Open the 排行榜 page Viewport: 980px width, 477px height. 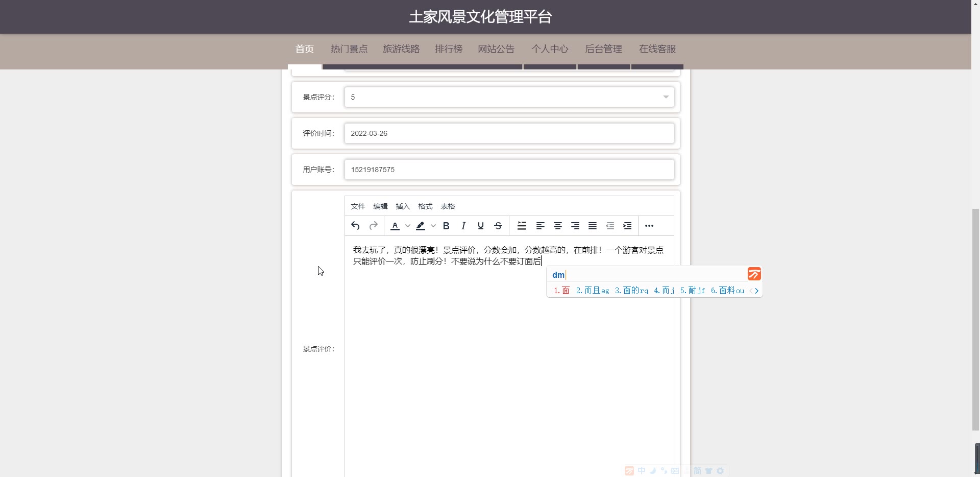pyautogui.click(x=449, y=49)
